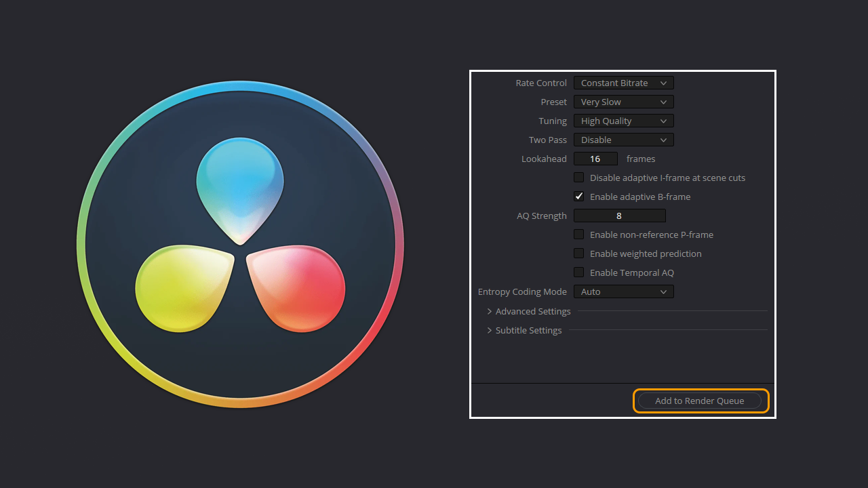Expand the Advanced Settings section
The width and height of the screenshot is (868, 488).
click(x=529, y=311)
